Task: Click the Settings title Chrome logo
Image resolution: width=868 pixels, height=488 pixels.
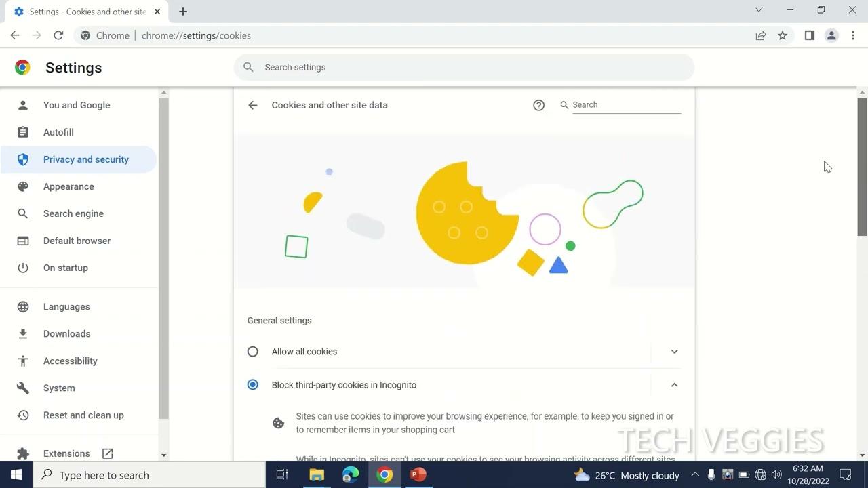Action: click(22, 67)
